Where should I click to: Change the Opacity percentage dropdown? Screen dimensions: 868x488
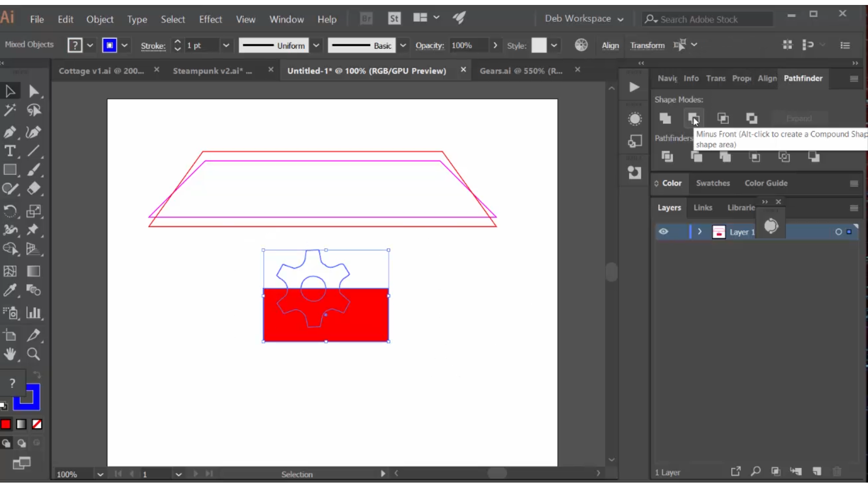tap(495, 45)
